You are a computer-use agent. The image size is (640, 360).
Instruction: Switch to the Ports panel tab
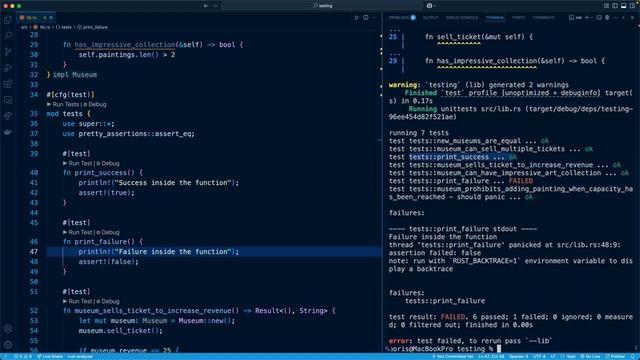pos(518,18)
